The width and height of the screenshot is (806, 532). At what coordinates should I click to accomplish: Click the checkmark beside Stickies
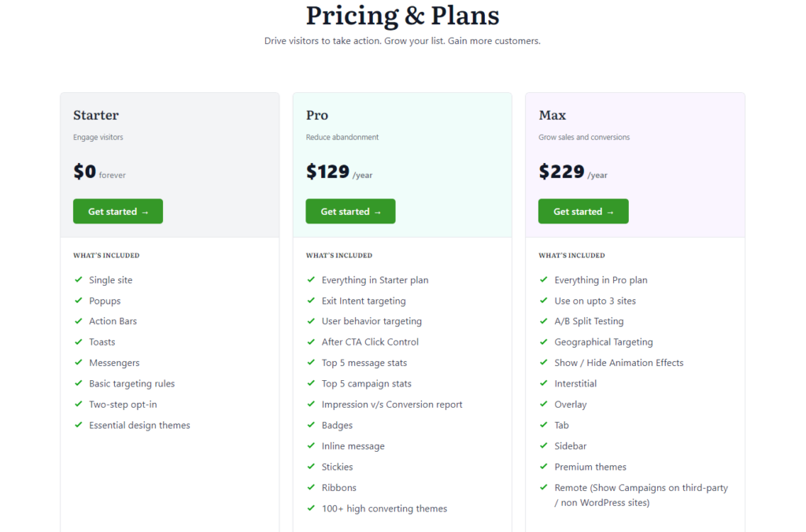pyautogui.click(x=310, y=467)
